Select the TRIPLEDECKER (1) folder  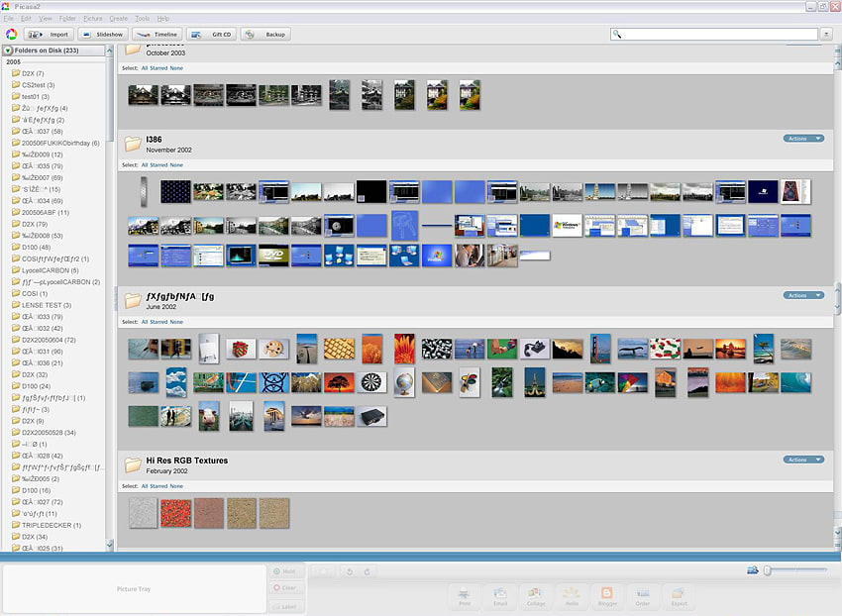coord(47,525)
